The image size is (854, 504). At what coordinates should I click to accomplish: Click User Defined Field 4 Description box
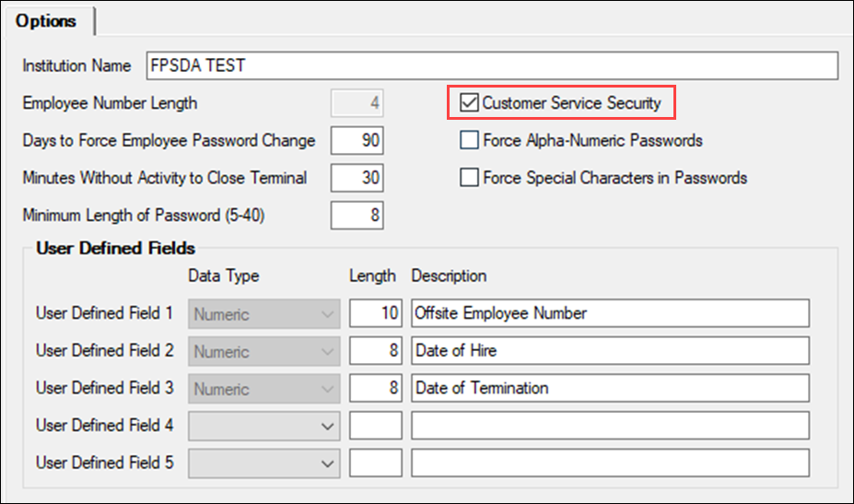tap(610, 426)
